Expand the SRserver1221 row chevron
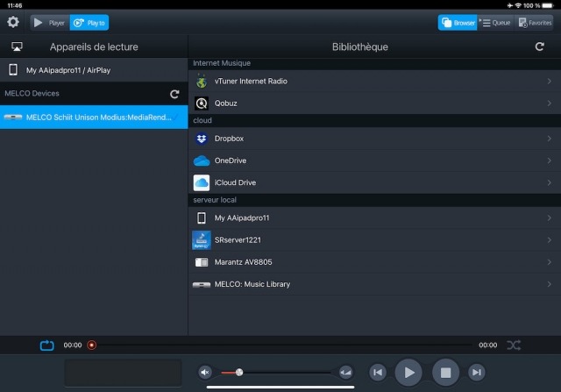561x392 pixels. click(549, 240)
